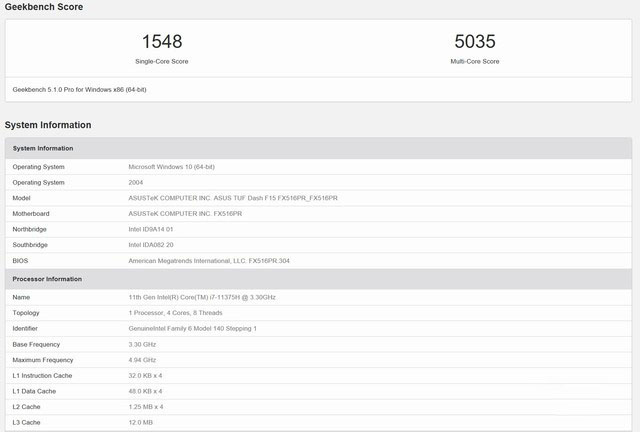Click the L3 Cache row label
The width and height of the screenshot is (640, 432).
(x=26, y=422)
